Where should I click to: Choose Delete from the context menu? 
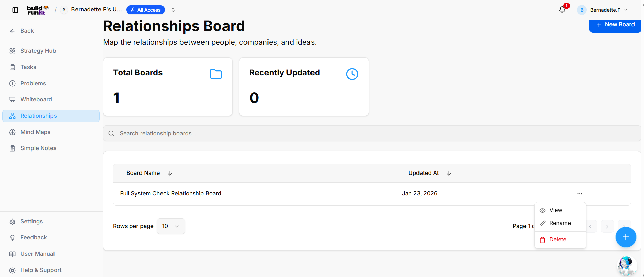pos(560,239)
